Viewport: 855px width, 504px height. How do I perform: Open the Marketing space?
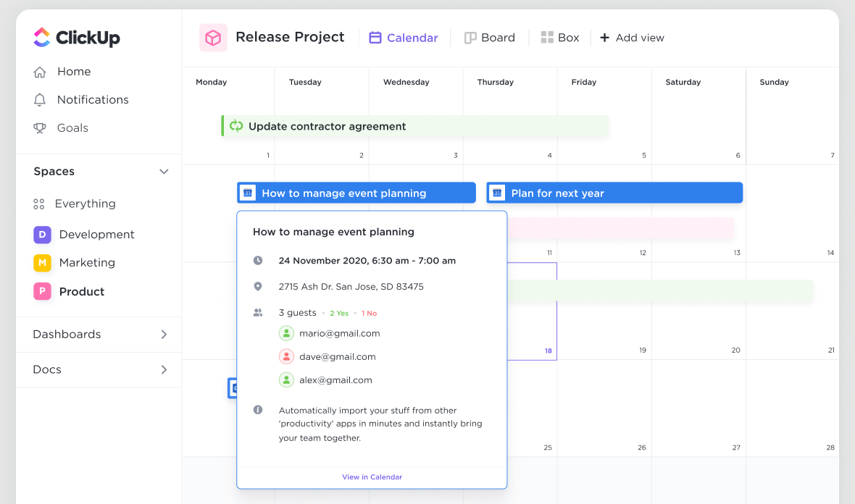coord(86,263)
